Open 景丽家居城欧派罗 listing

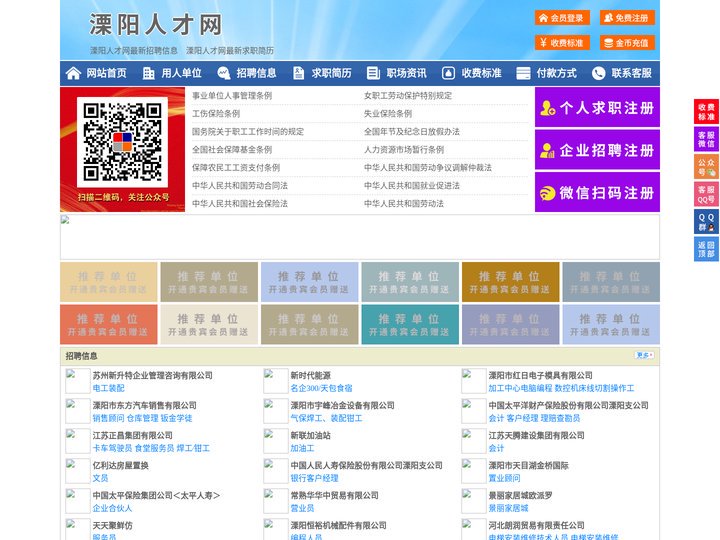pyautogui.click(x=520, y=495)
